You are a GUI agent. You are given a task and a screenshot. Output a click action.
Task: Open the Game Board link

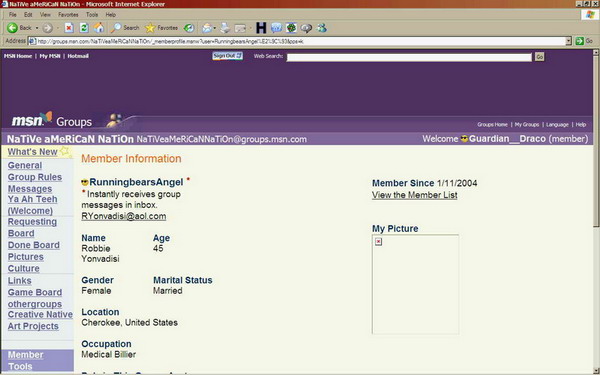click(x=35, y=292)
